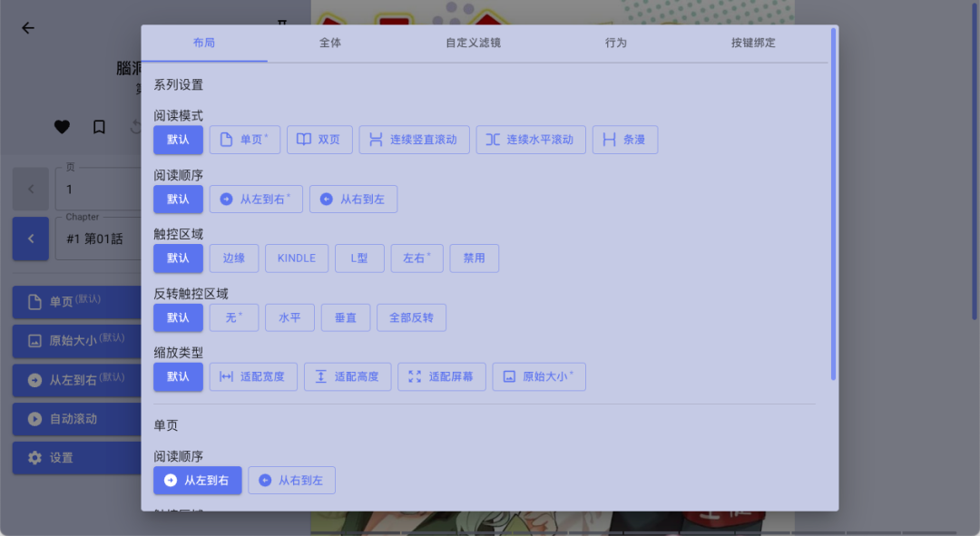Click the grayed previous-page chevron button
Image resolution: width=980 pixels, height=536 pixels.
(x=30, y=189)
